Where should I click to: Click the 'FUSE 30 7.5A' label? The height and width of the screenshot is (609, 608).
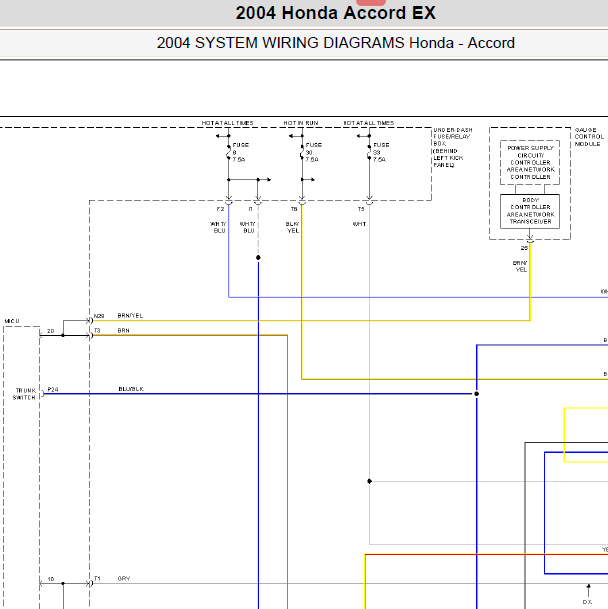click(314, 152)
